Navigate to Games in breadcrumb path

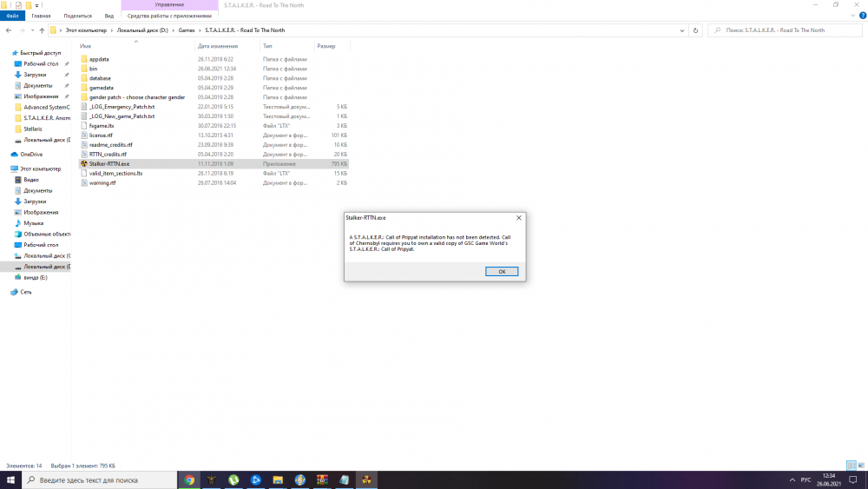pyautogui.click(x=187, y=30)
